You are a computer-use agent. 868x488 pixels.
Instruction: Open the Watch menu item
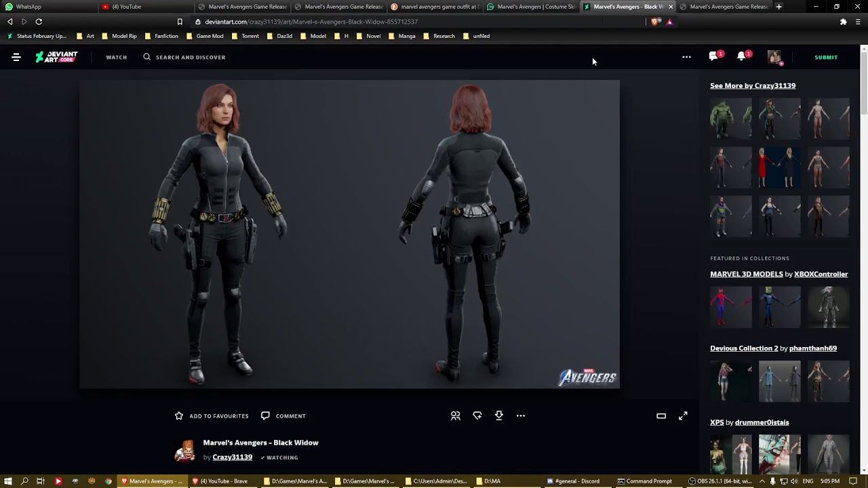click(x=117, y=58)
